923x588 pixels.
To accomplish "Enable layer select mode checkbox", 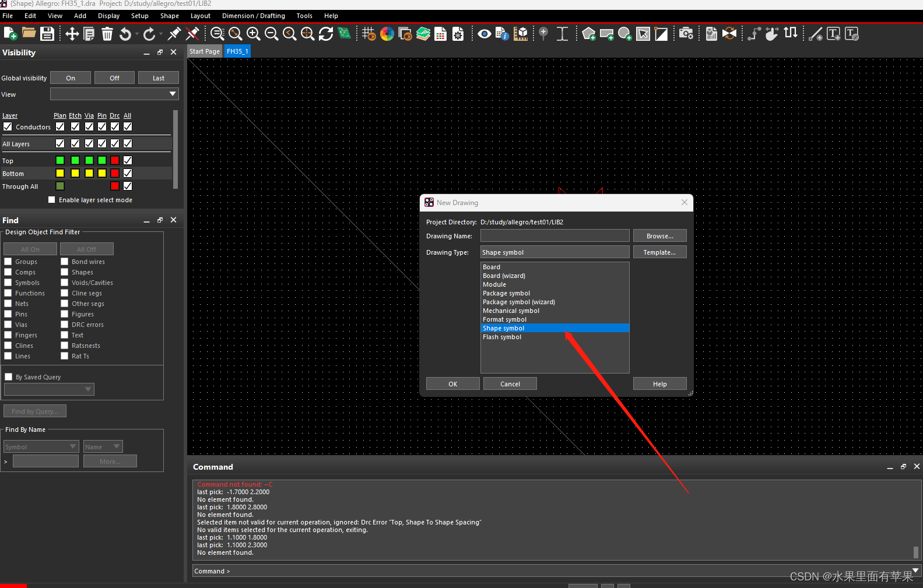I will (52, 200).
